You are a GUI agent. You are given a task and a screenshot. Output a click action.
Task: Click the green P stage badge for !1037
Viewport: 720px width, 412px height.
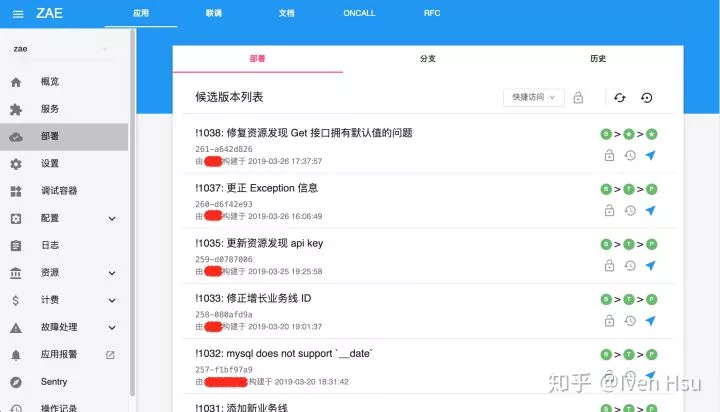652,189
